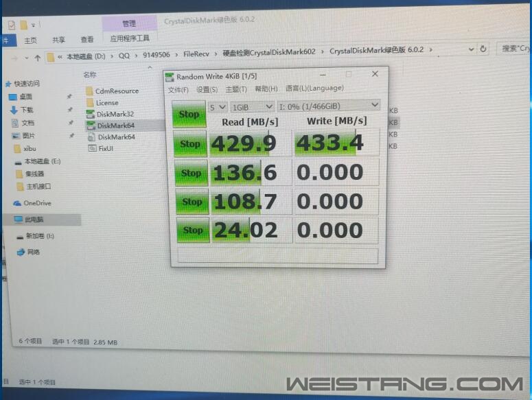This screenshot has height=400, width=532.
Task: Open the 应用程序工具 ribbon tab
Action: point(130,38)
